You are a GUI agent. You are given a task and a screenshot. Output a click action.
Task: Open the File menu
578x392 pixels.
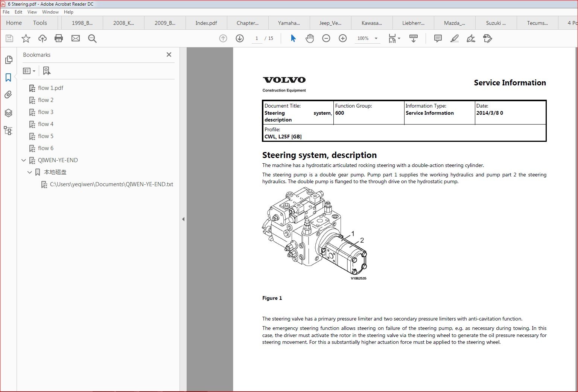click(x=6, y=12)
